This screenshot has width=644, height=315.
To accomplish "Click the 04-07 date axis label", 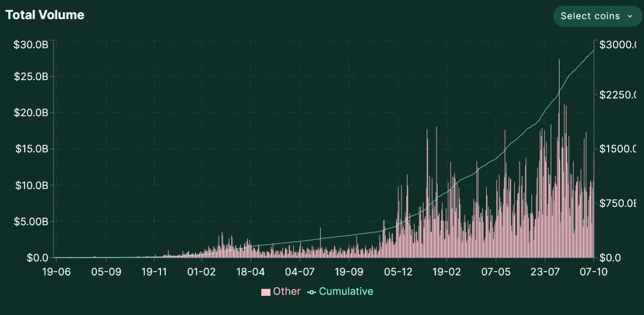I will tap(299, 272).
